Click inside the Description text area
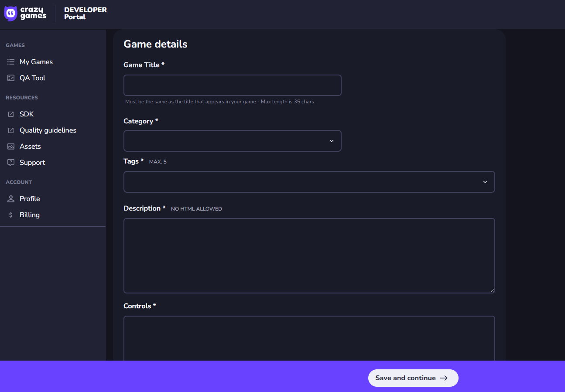565x392 pixels. pyautogui.click(x=309, y=256)
